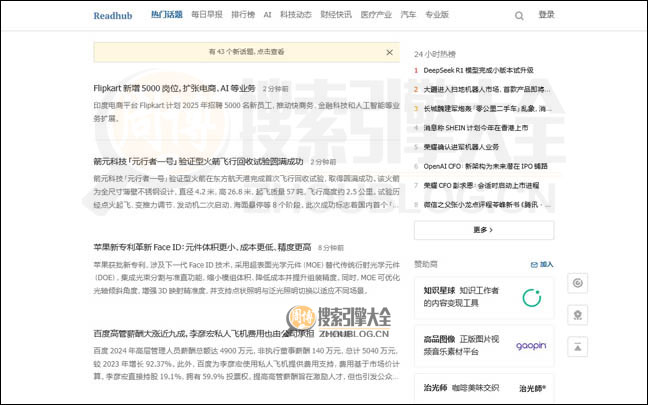Open the 每日早报 tab
Screen dimensions: 648x405
[x=207, y=15]
